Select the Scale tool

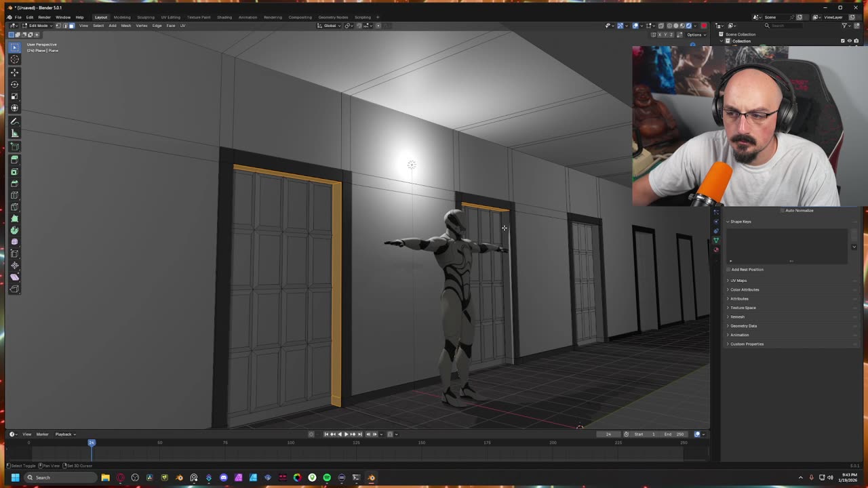pyautogui.click(x=14, y=96)
